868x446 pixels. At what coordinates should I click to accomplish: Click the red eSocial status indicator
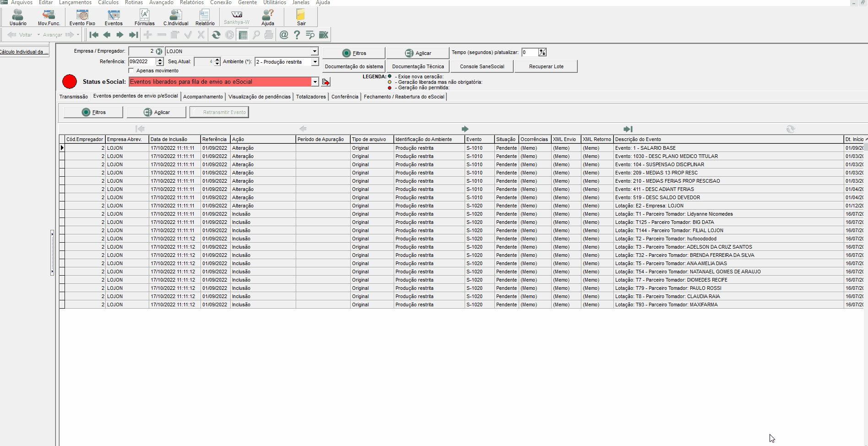click(x=70, y=82)
